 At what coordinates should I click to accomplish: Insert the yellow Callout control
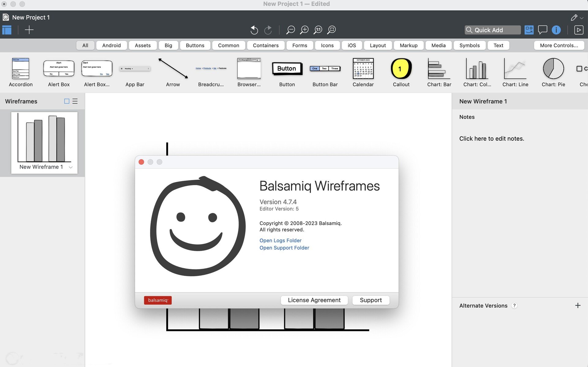point(401,72)
